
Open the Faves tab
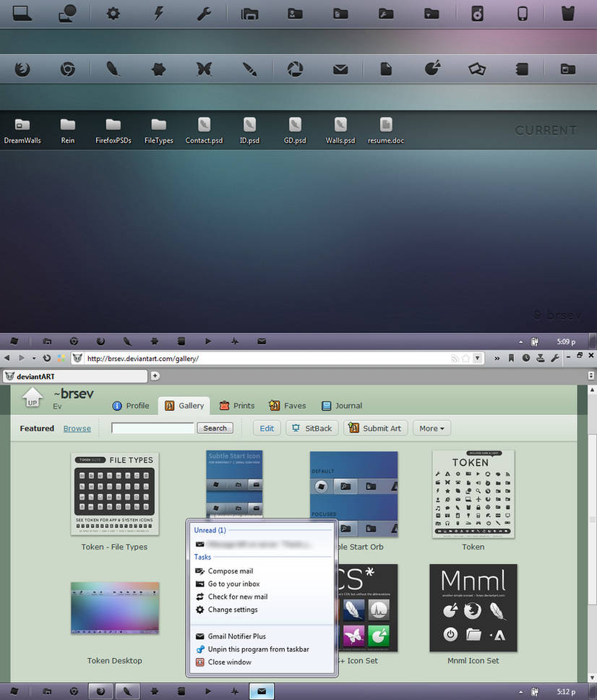click(x=288, y=406)
